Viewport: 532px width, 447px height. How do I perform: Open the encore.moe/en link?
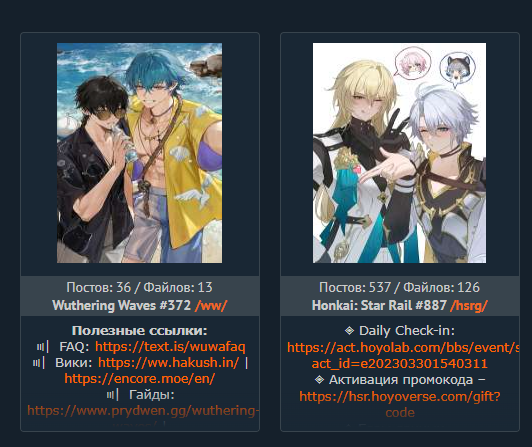click(x=139, y=378)
